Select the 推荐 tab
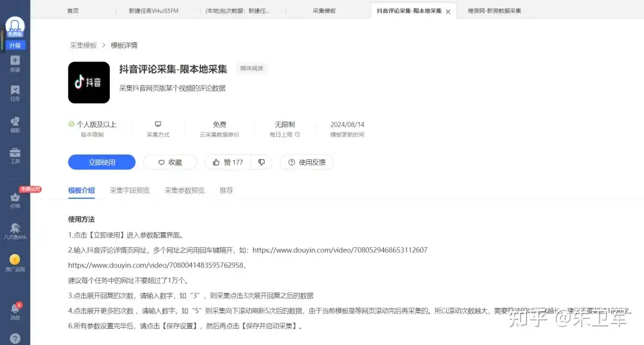Screen dimensions: 644x345 coord(226,190)
